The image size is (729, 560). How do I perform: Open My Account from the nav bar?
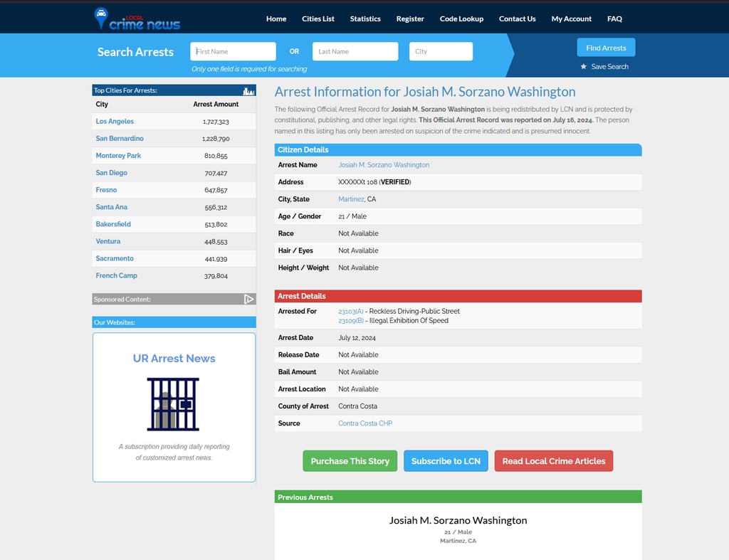pyautogui.click(x=572, y=19)
